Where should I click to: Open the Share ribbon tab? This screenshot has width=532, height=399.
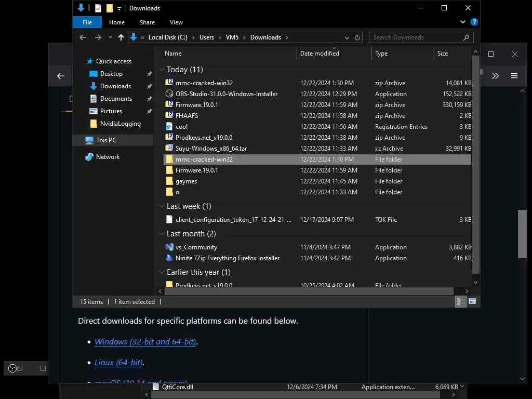pos(147,22)
